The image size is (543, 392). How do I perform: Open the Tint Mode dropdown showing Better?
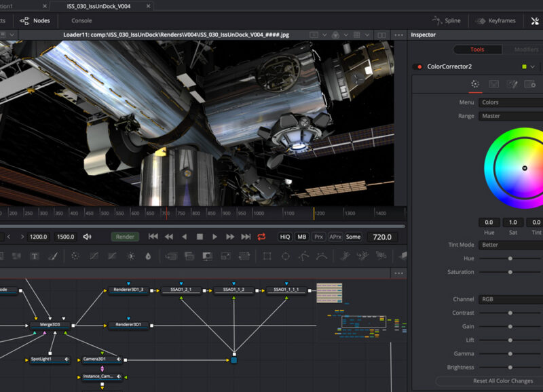coord(511,245)
